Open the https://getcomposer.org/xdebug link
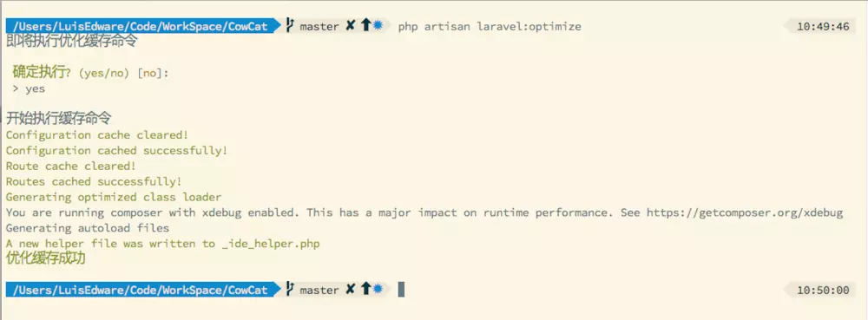Viewport: 868px width, 320px height. (745, 212)
